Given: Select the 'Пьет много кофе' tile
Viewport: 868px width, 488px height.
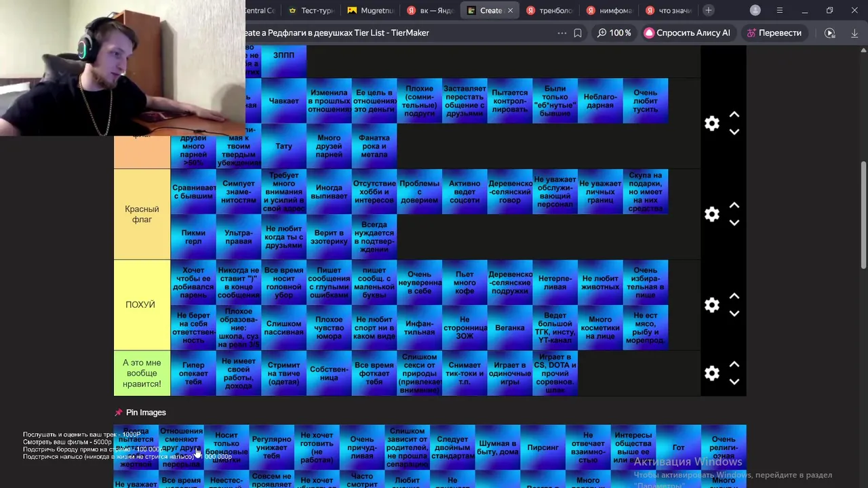Looking at the screenshot, I should (x=465, y=283).
